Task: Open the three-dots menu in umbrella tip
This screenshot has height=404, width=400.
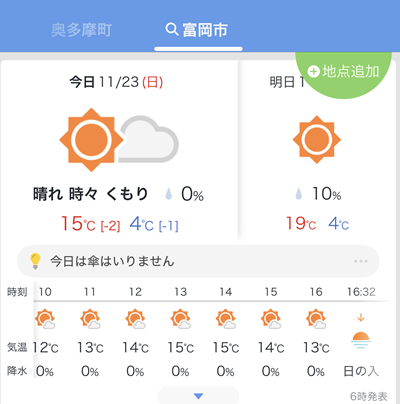Action: tap(361, 261)
